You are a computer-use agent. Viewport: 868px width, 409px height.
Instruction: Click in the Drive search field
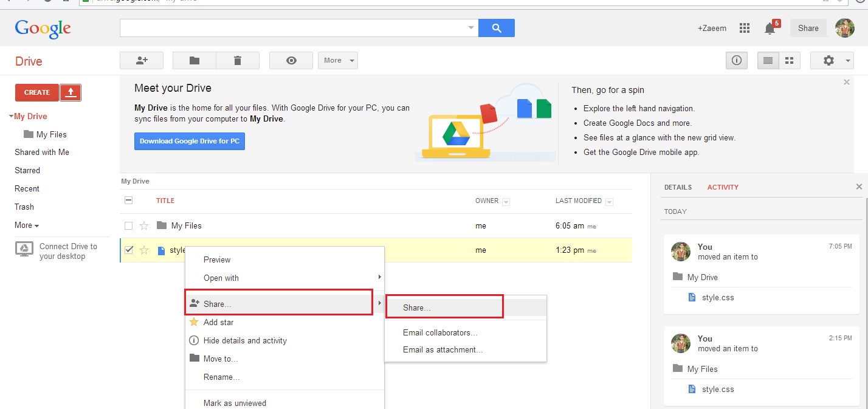pyautogui.click(x=294, y=28)
